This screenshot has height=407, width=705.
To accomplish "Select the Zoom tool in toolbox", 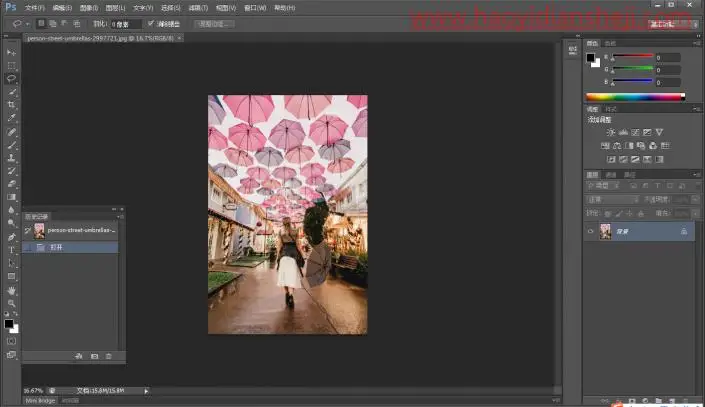I will coord(11,304).
